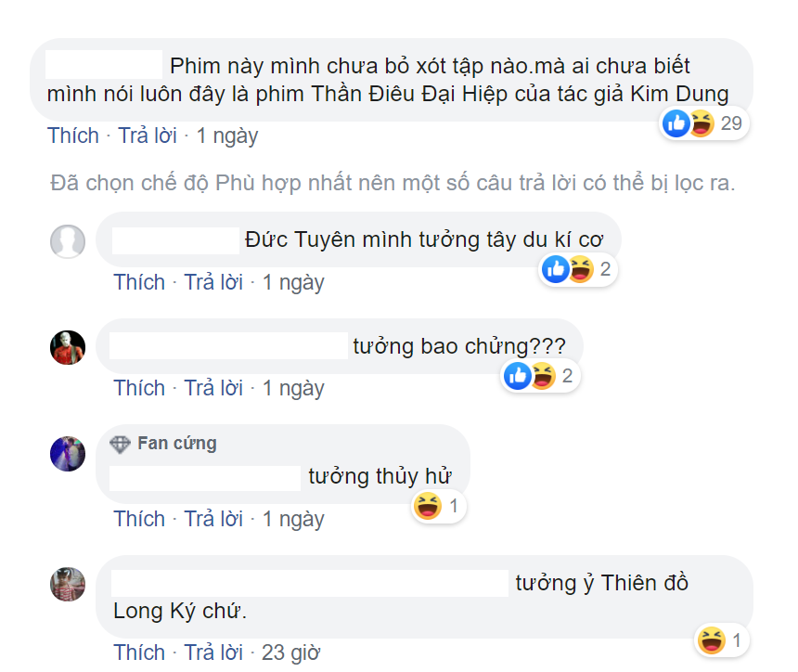The width and height of the screenshot is (798, 672).
Task: Click Trả lời under tây du kí comment
Action: click(213, 282)
